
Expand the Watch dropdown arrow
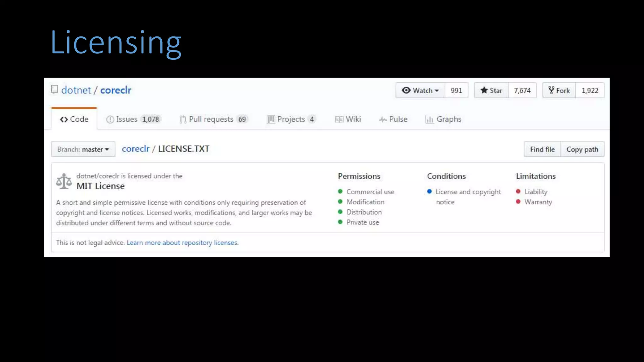[437, 91]
